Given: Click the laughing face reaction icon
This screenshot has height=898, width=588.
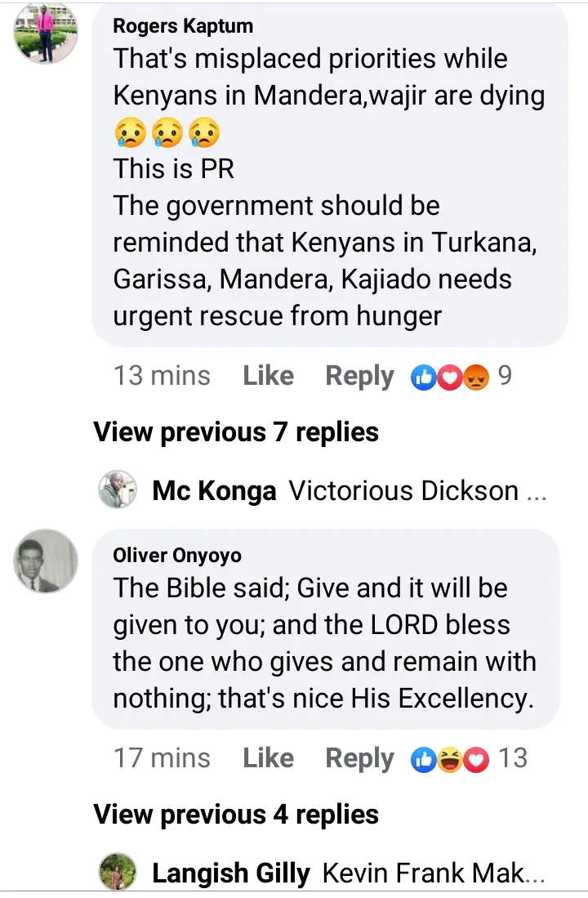Looking at the screenshot, I should tap(450, 759).
